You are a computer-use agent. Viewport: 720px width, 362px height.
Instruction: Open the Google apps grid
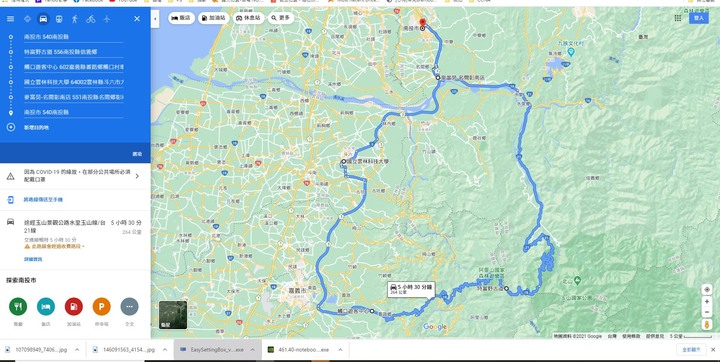click(678, 18)
